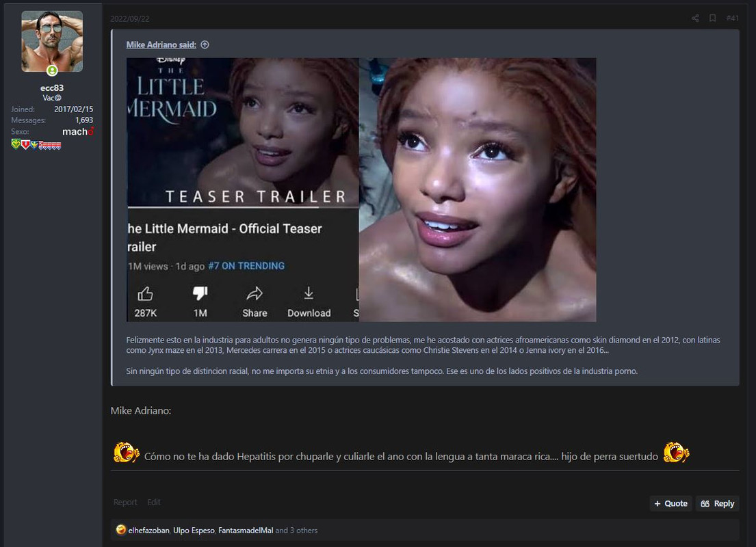Show the 'and 3 others' reactions list
Screen dimensions: 756x547
[296, 530]
